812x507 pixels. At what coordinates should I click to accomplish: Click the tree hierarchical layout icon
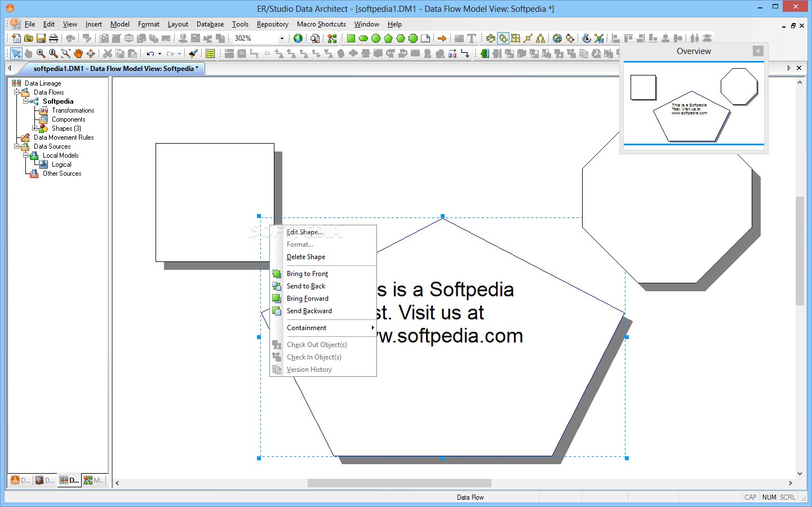tap(540, 38)
